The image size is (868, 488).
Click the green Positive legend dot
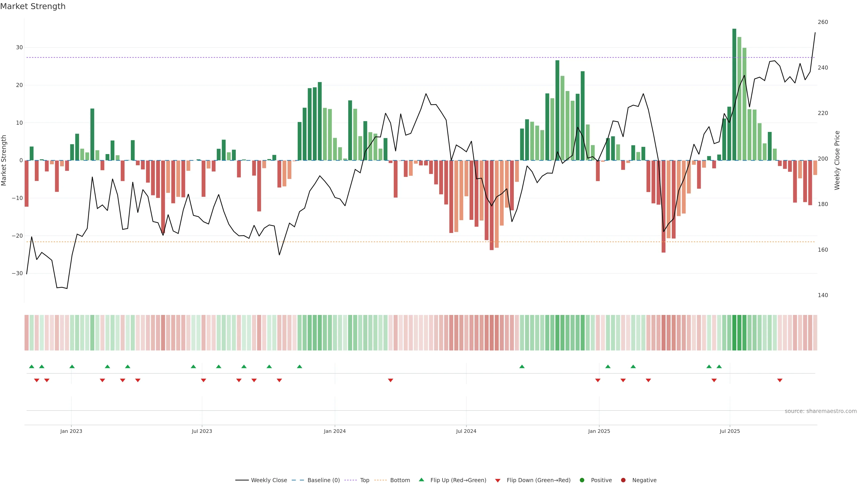(582, 480)
